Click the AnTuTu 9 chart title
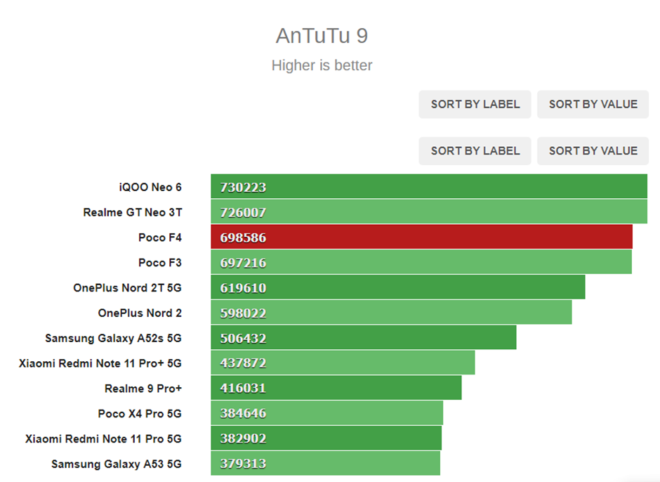 click(322, 36)
